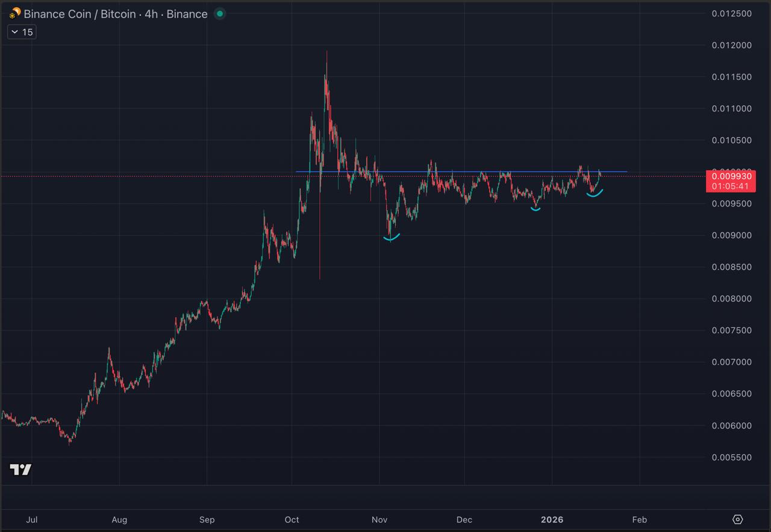Click the Jul label on the time axis
Viewport: 771px width, 532px height.
32,519
